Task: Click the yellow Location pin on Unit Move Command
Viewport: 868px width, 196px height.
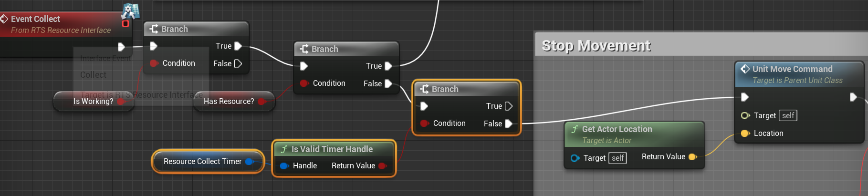Action: tap(745, 134)
